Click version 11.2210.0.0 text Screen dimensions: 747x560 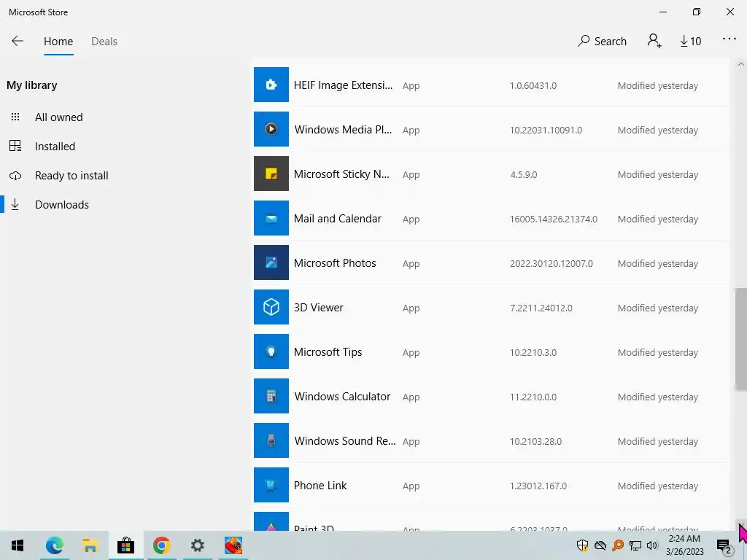[x=533, y=397]
